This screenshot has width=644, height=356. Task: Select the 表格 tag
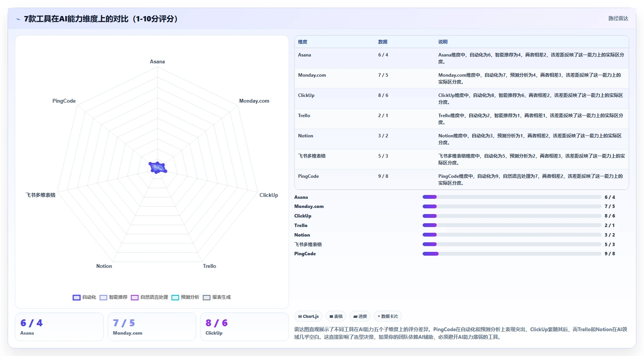coord(336,316)
